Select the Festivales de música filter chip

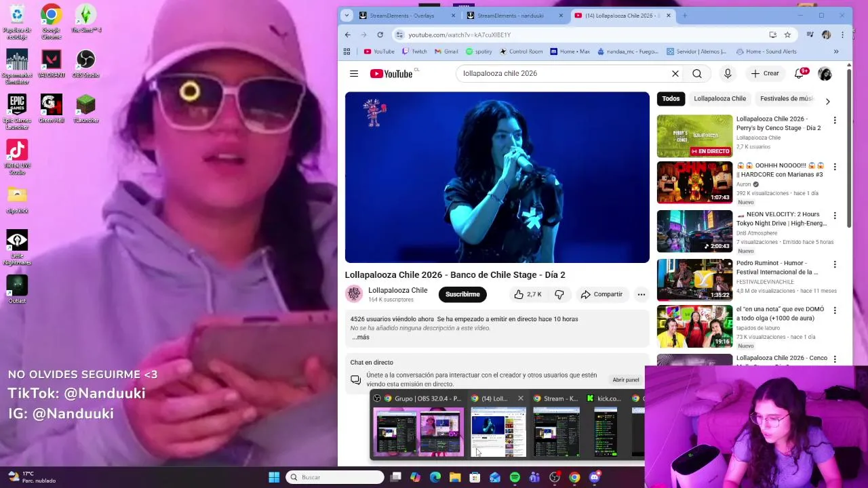tap(785, 98)
